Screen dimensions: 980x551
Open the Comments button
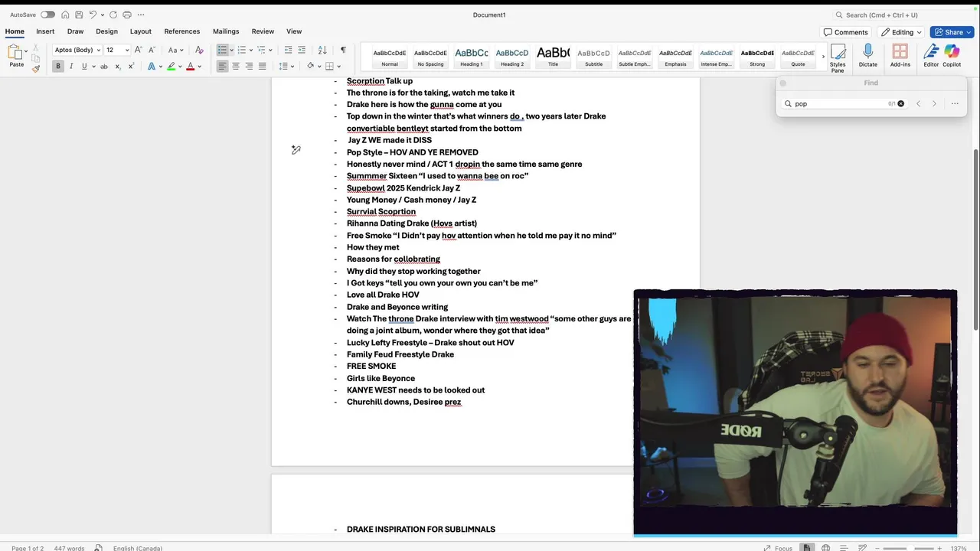click(x=846, y=32)
